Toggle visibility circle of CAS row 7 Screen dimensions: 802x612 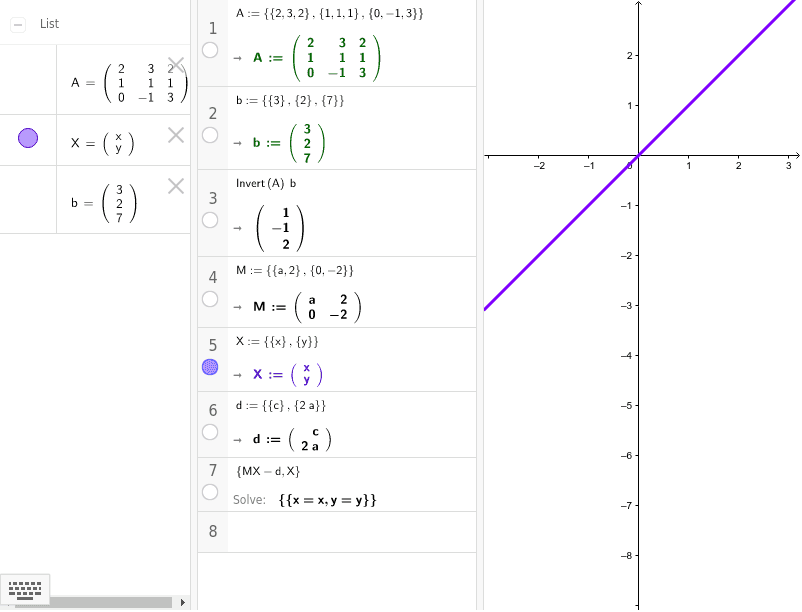210,492
